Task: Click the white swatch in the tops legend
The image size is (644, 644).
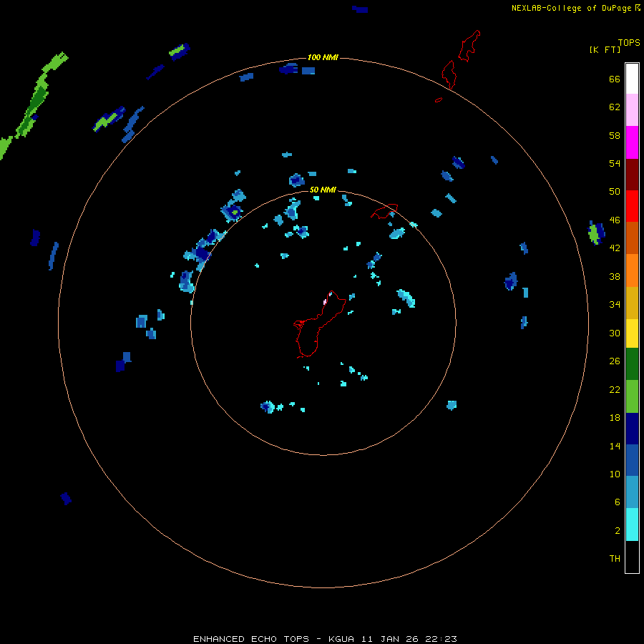Action: [632, 79]
